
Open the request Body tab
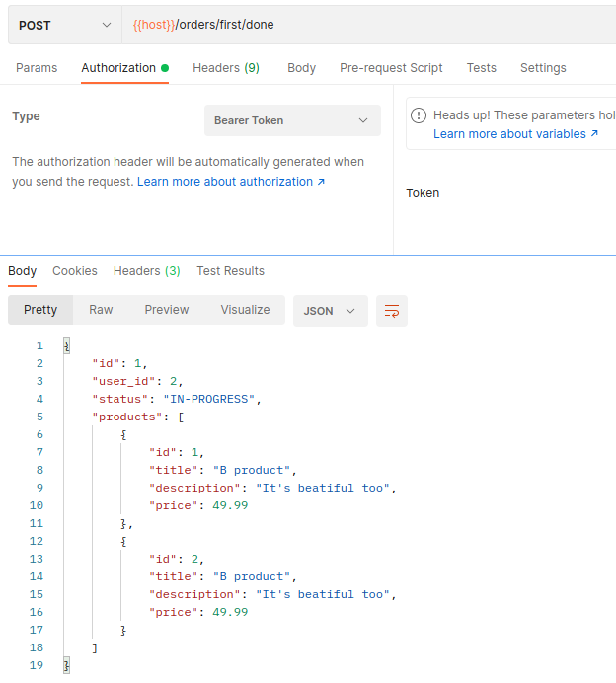[x=301, y=68]
